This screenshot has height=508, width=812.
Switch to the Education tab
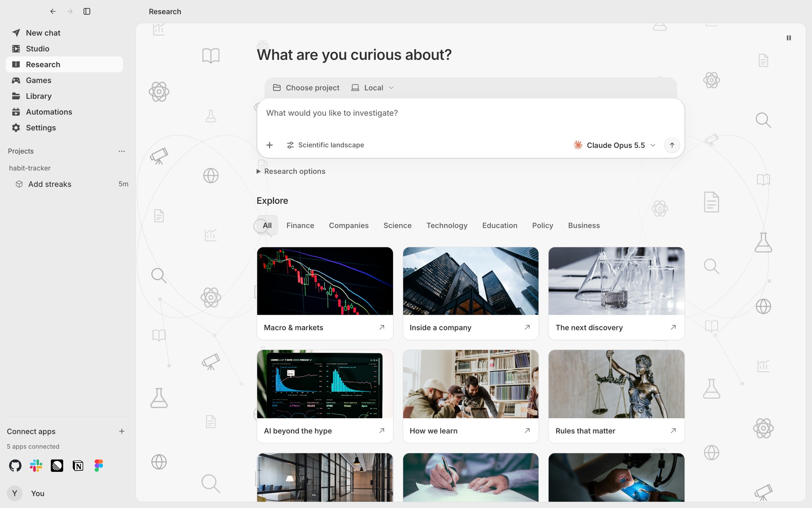(499, 225)
